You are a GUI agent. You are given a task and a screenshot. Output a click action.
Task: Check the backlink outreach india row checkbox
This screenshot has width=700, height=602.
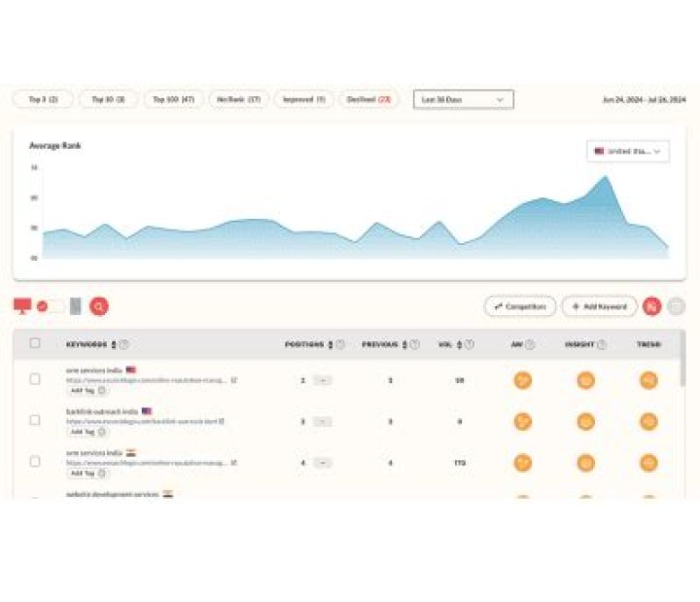pyautogui.click(x=35, y=420)
